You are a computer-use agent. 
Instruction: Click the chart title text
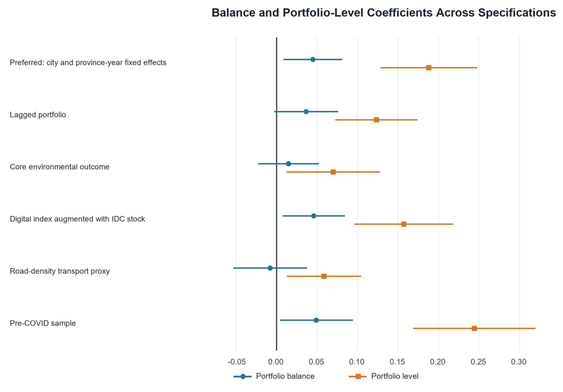click(384, 12)
